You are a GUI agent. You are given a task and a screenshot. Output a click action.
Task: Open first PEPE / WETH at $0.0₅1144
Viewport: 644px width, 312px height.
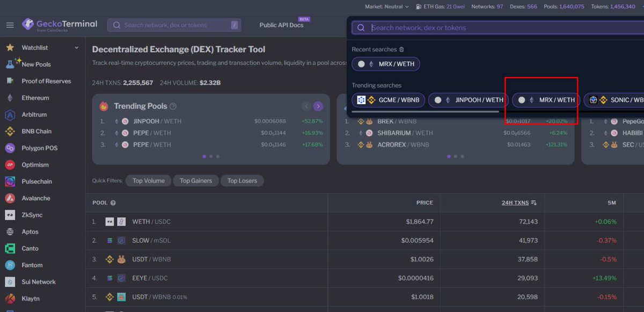[152, 133]
